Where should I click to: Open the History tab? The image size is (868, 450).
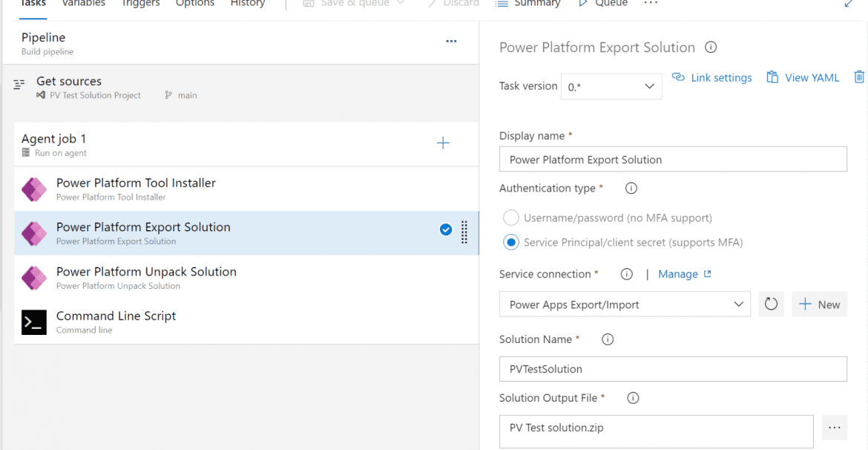tap(248, 3)
